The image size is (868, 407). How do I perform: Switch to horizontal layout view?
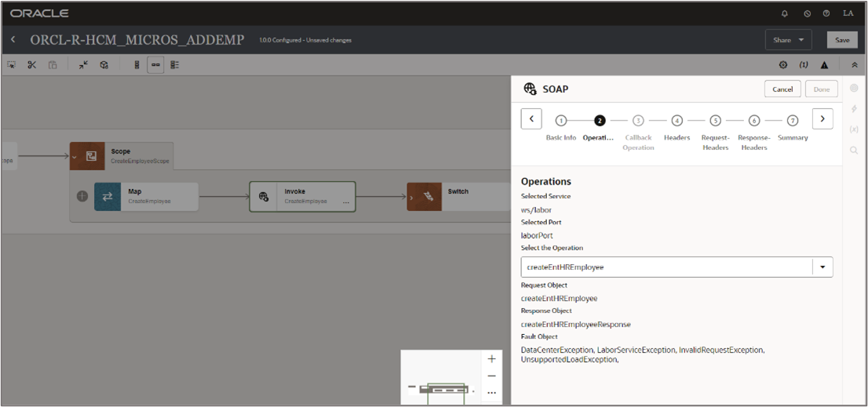pos(155,65)
